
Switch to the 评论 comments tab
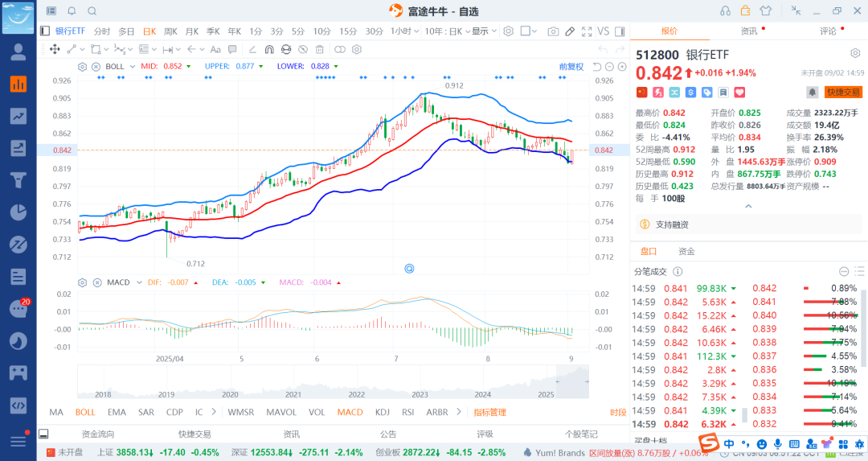tap(828, 31)
